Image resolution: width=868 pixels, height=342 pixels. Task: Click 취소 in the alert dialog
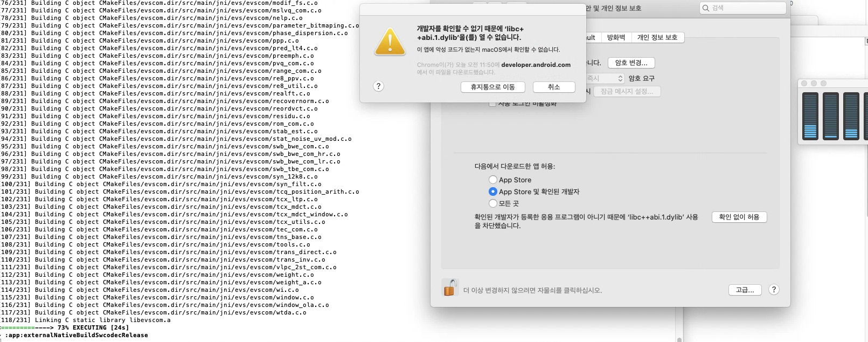coord(554,87)
